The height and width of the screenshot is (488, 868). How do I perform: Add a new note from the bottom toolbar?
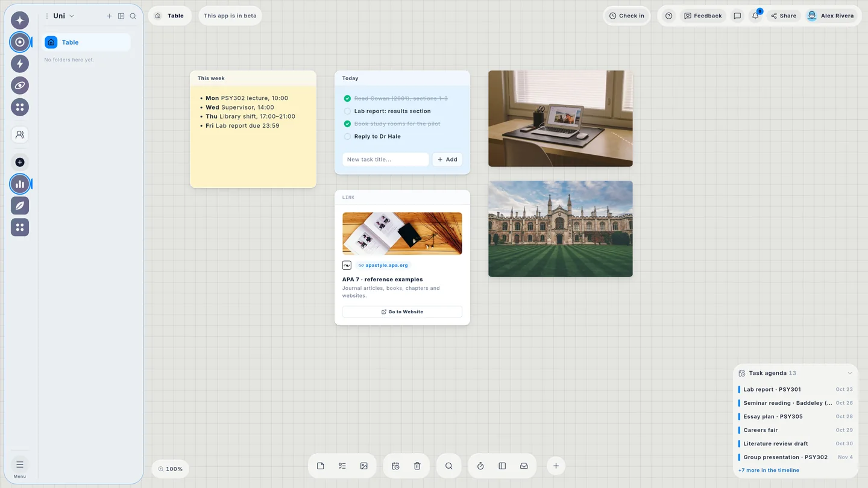321,466
